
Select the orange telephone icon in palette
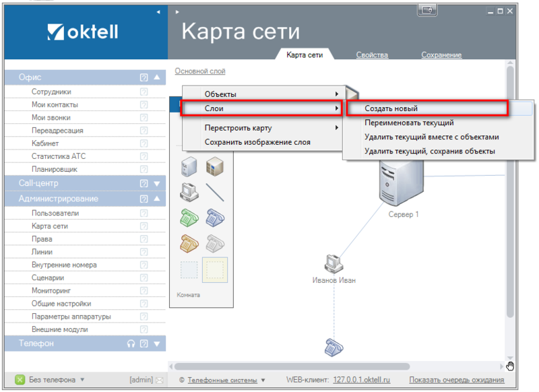(x=189, y=243)
